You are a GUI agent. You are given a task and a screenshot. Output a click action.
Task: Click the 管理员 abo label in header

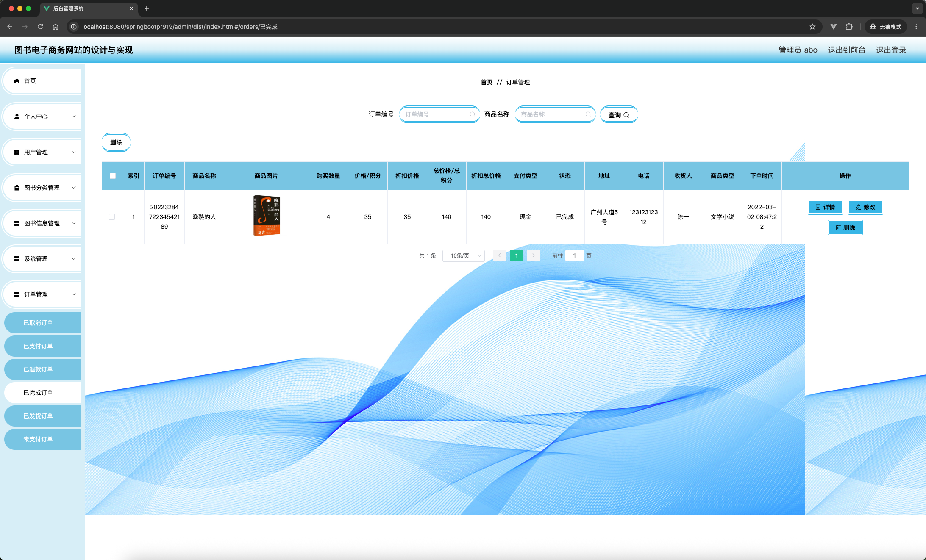point(798,50)
